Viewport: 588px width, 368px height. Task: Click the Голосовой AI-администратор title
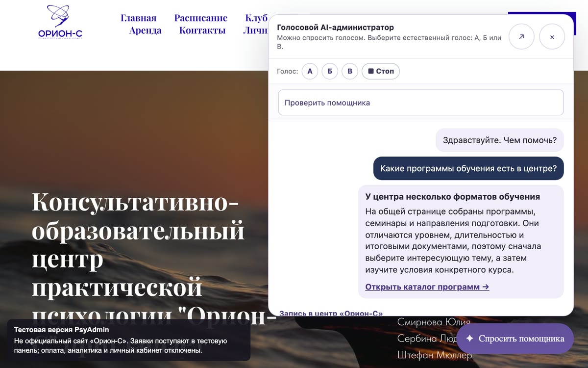pyautogui.click(x=335, y=27)
